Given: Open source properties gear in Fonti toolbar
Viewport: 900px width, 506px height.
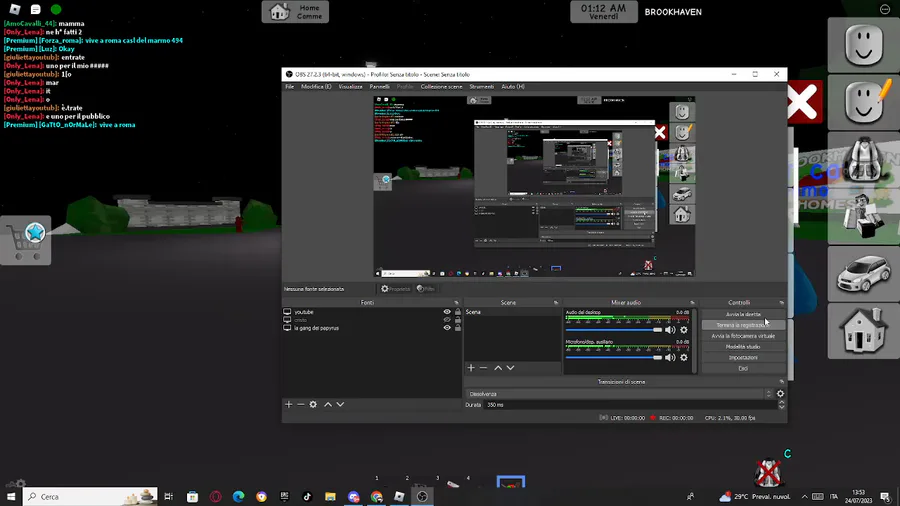Looking at the screenshot, I should 313,404.
